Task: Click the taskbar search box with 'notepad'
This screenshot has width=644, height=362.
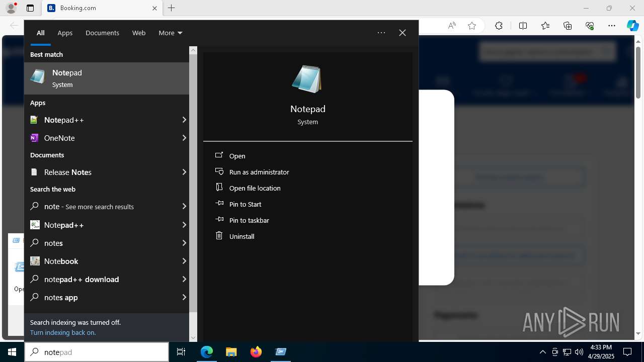Action: [x=97, y=352]
